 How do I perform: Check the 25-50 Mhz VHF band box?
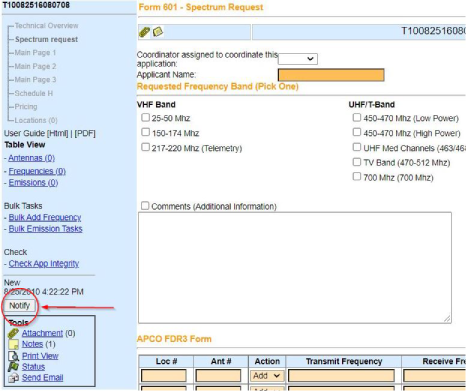145,118
